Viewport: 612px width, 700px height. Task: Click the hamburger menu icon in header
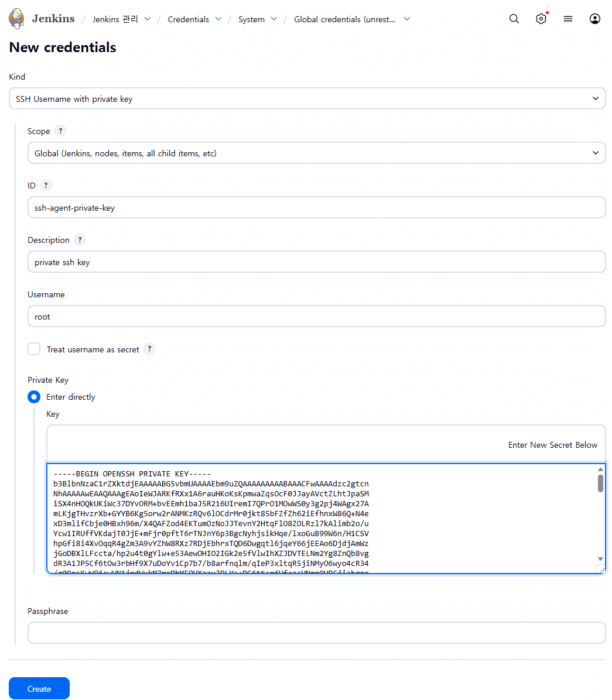(x=568, y=19)
